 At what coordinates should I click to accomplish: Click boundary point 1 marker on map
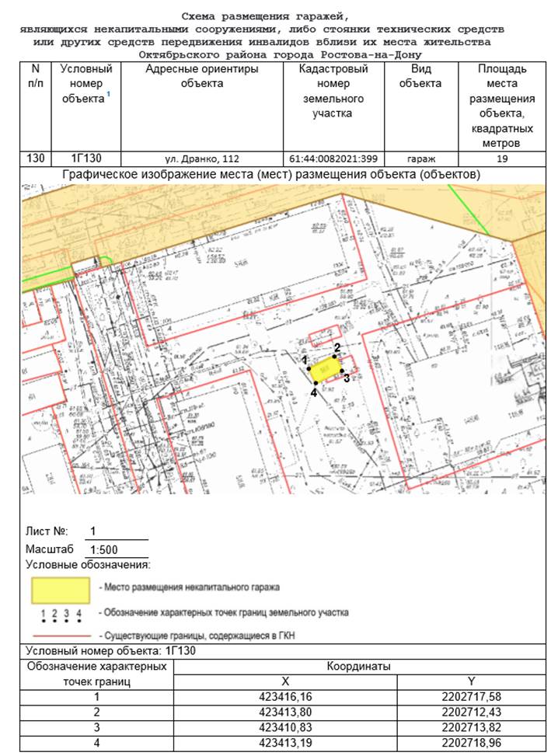click(309, 369)
